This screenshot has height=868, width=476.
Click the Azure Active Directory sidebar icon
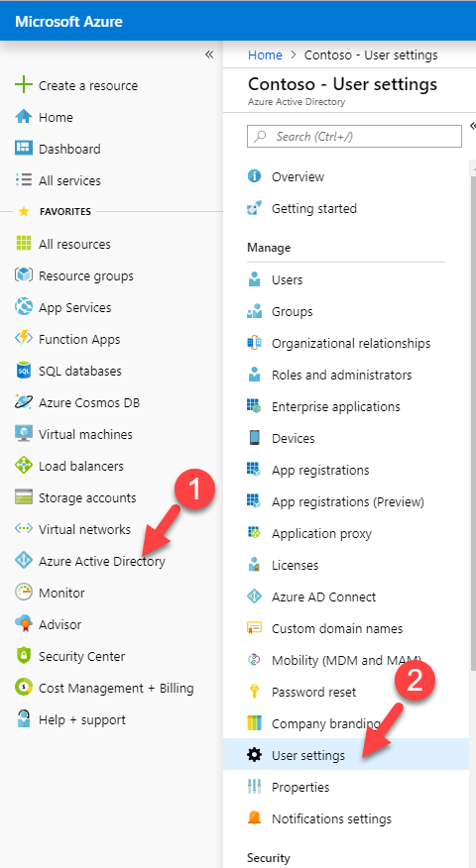coord(24,561)
